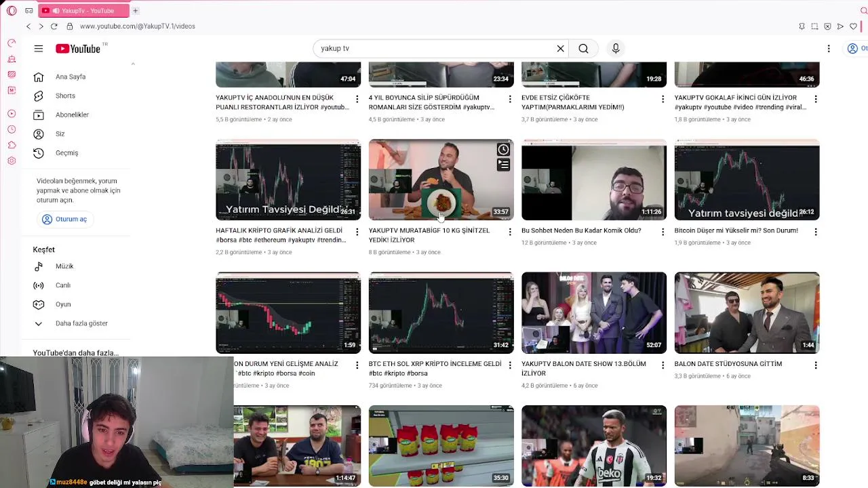Image resolution: width=868 pixels, height=488 pixels.
Task: Open options for MURATABIGF 10 KG video
Action: tap(510, 232)
